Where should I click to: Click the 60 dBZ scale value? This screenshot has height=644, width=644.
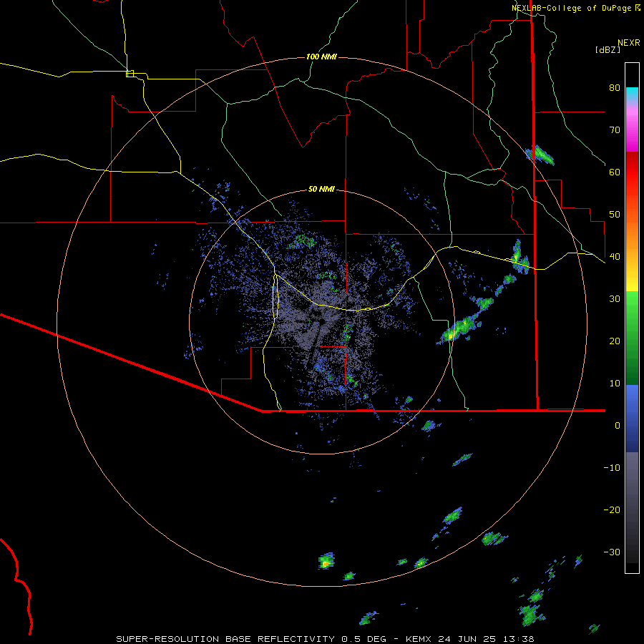615,172
